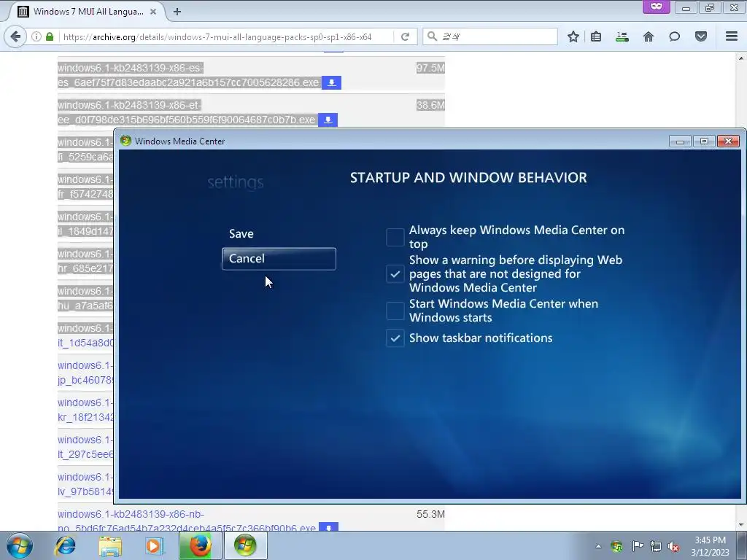Enable Always keep Windows Media Center on top

pyautogui.click(x=395, y=237)
